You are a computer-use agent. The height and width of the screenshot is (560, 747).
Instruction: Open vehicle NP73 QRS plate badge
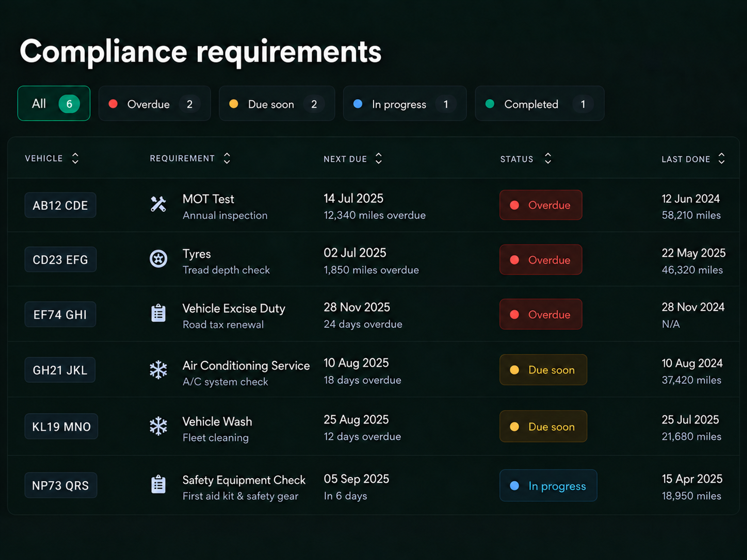click(x=61, y=485)
